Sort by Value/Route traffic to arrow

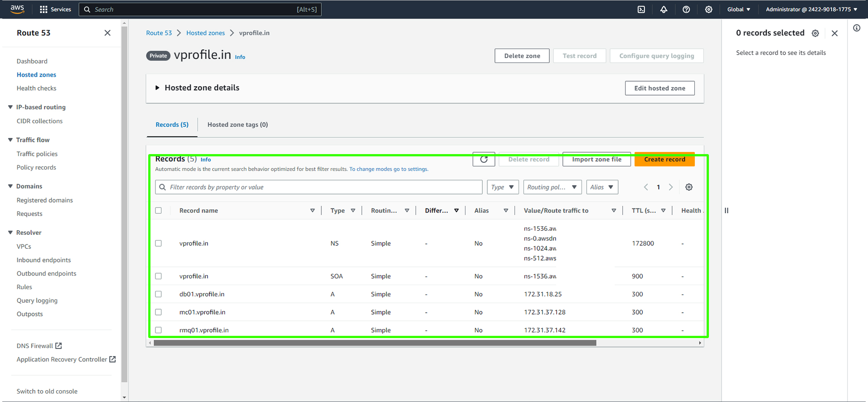pos(614,210)
